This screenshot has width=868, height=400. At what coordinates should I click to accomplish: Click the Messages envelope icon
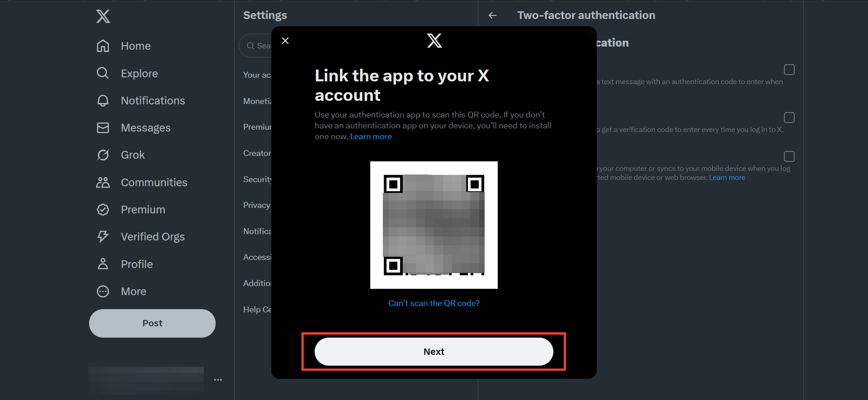(x=103, y=128)
